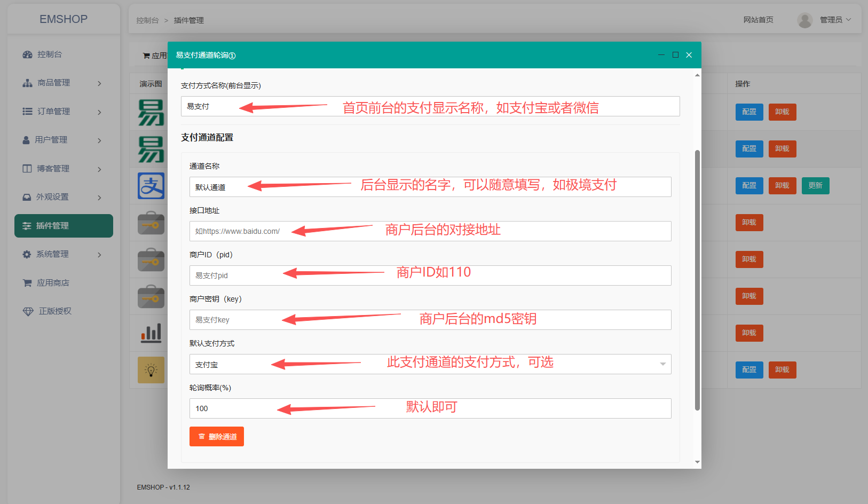868x504 pixels.
Task: Click the lightbulb plugin icon
Action: (x=151, y=370)
